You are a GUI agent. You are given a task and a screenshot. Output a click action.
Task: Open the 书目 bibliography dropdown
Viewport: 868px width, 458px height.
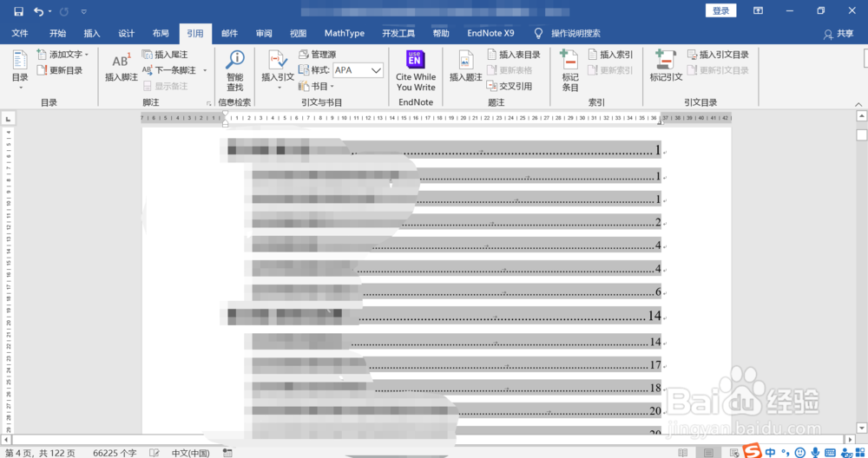coord(316,86)
